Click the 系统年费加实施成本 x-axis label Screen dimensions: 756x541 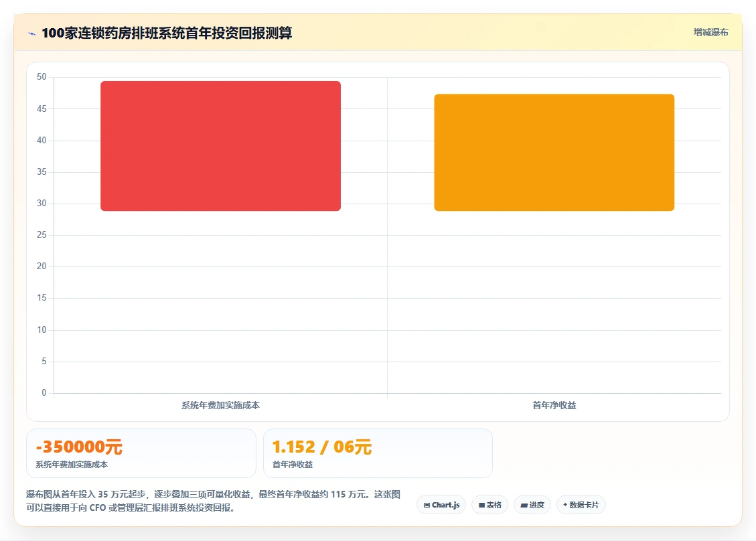point(220,406)
